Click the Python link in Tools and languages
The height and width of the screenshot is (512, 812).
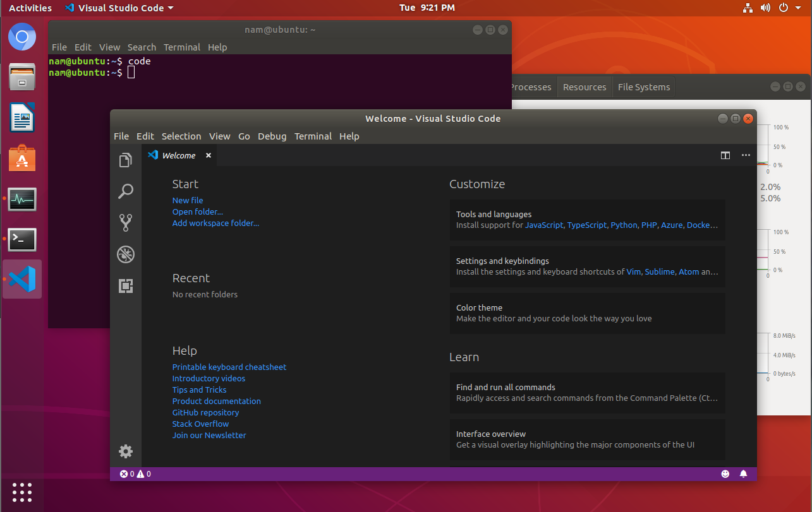[x=624, y=225]
